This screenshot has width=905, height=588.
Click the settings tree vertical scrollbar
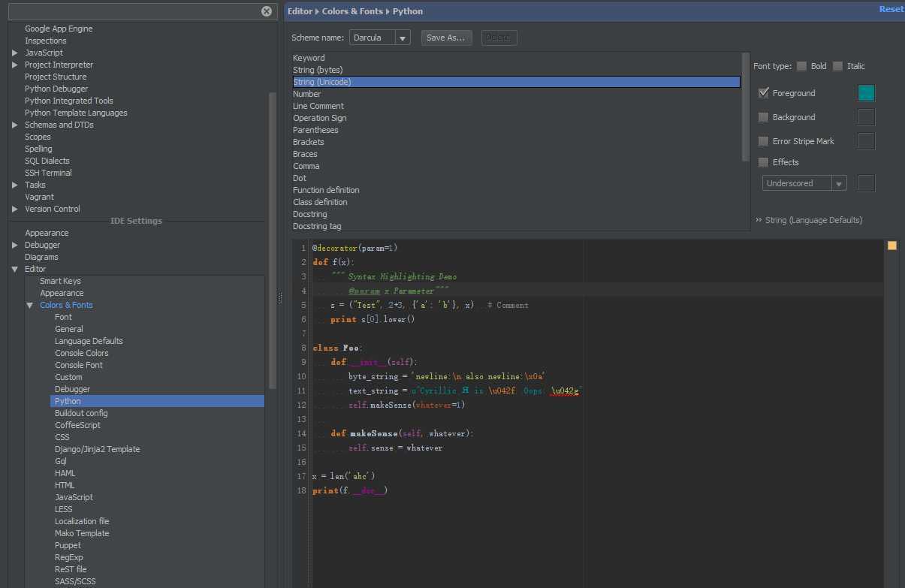(x=273, y=240)
